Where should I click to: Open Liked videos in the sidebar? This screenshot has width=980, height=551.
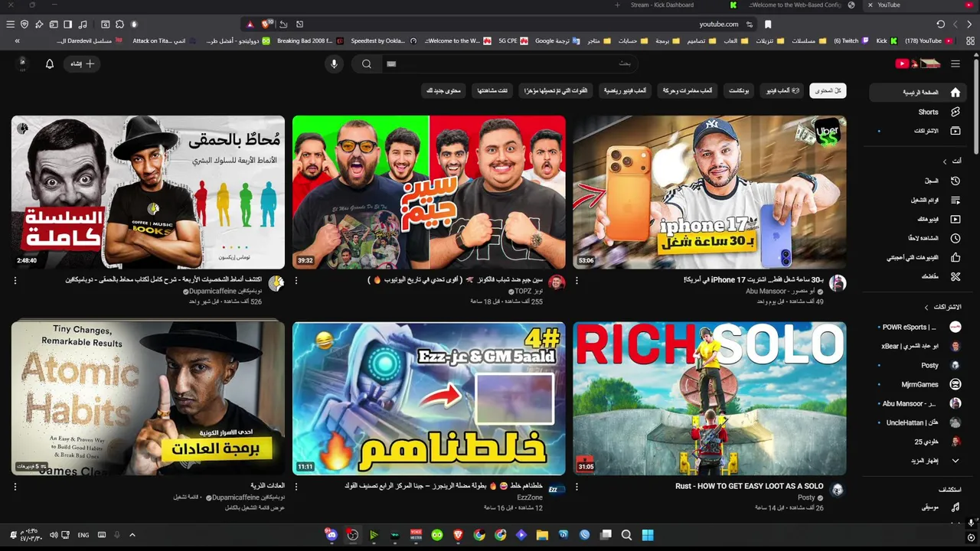click(x=916, y=257)
